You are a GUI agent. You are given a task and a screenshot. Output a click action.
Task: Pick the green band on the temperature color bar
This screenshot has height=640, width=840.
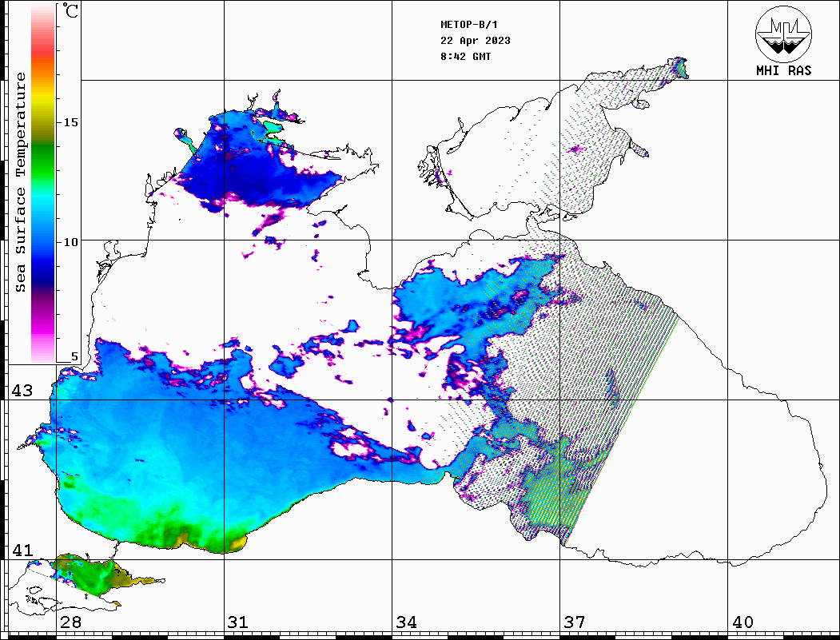click(x=43, y=148)
